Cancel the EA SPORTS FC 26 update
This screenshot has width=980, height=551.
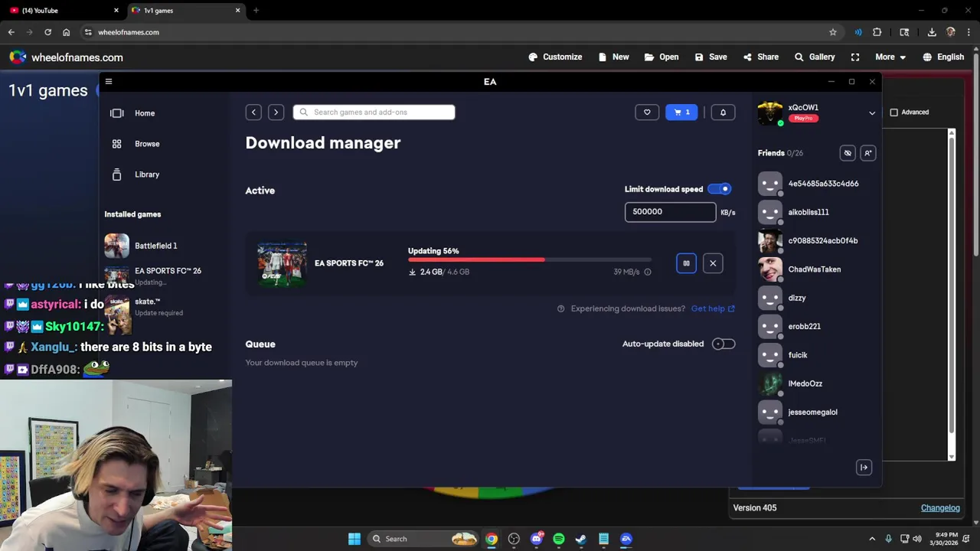713,263
